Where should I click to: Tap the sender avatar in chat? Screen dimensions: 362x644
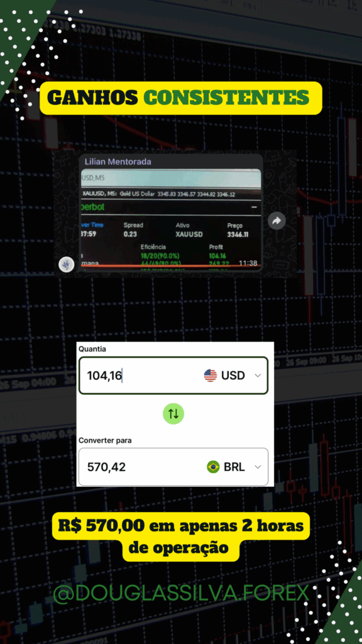tap(67, 264)
